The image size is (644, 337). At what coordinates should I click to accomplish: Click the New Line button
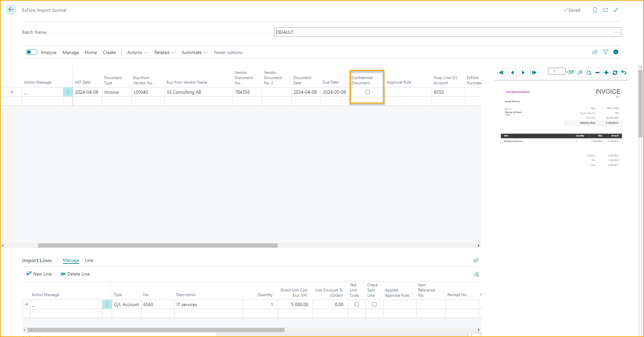coord(39,274)
